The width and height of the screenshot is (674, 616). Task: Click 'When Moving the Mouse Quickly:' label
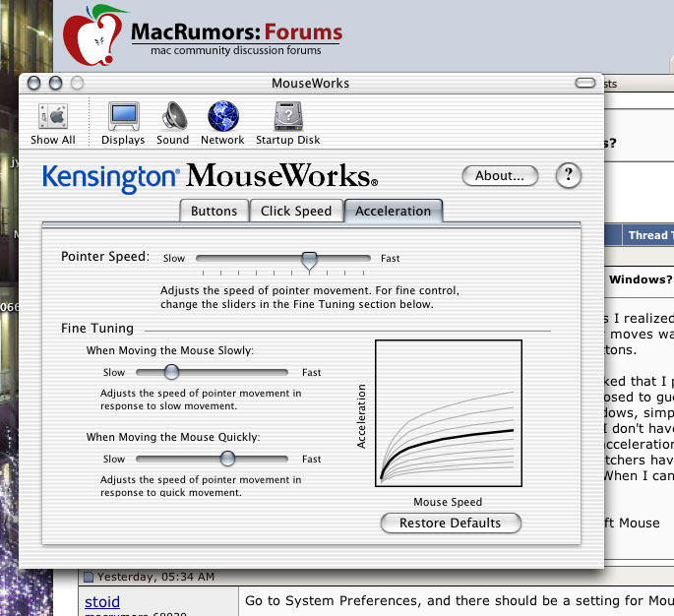[x=173, y=437]
